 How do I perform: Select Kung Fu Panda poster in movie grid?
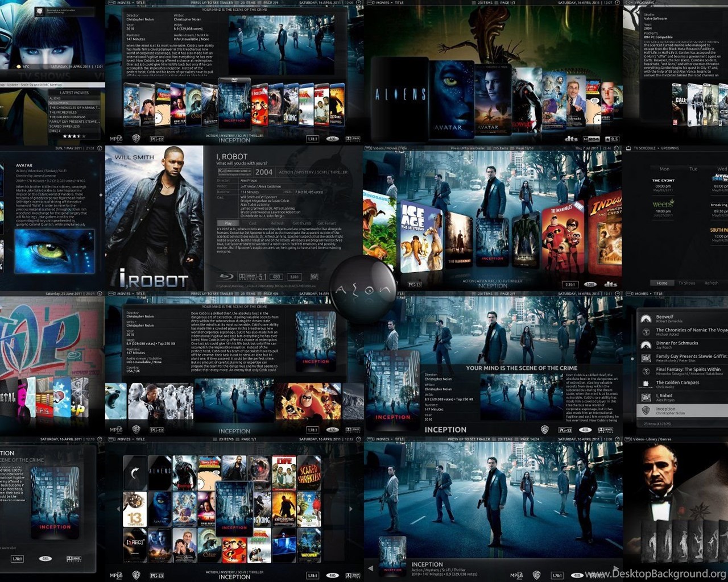[259, 545]
